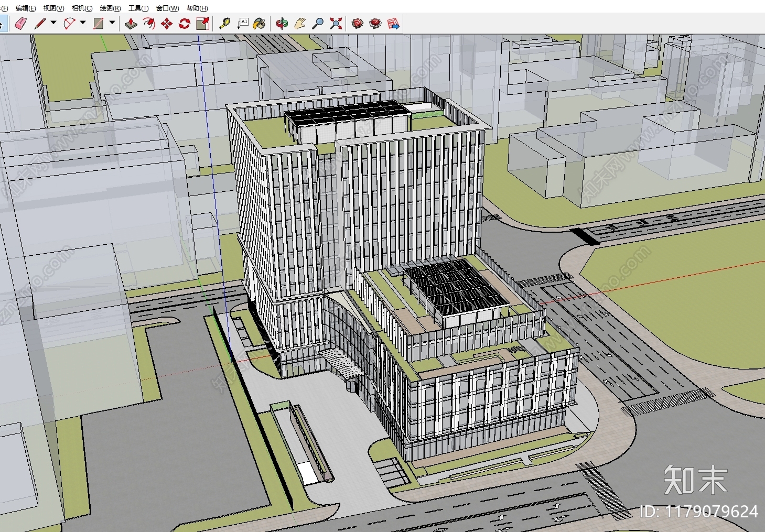Image resolution: width=765 pixels, height=532 pixels.
Task: Select the Rectangle shape tool
Action: tap(99, 24)
